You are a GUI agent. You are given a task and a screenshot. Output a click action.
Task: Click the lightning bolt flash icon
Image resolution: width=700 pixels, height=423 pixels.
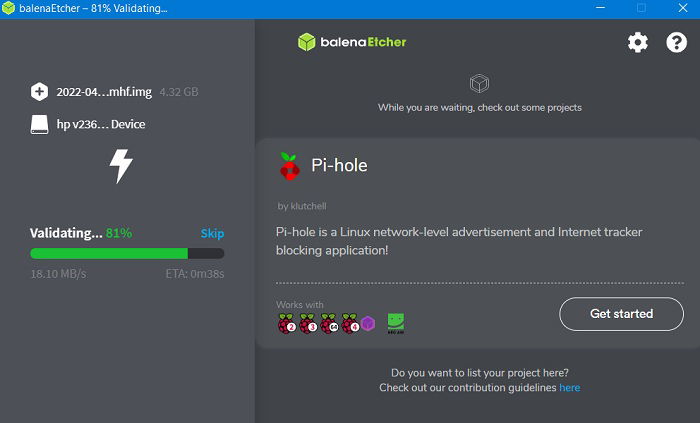pyautogui.click(x=121, y=166)
